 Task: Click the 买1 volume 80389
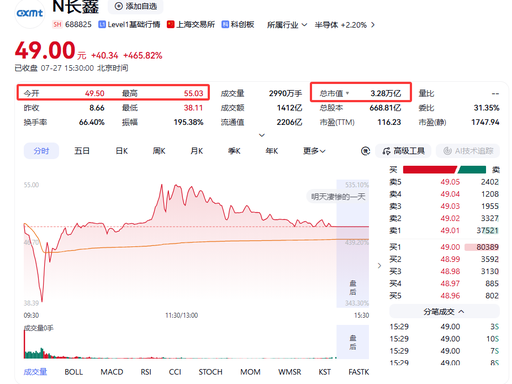pos(487,247)
